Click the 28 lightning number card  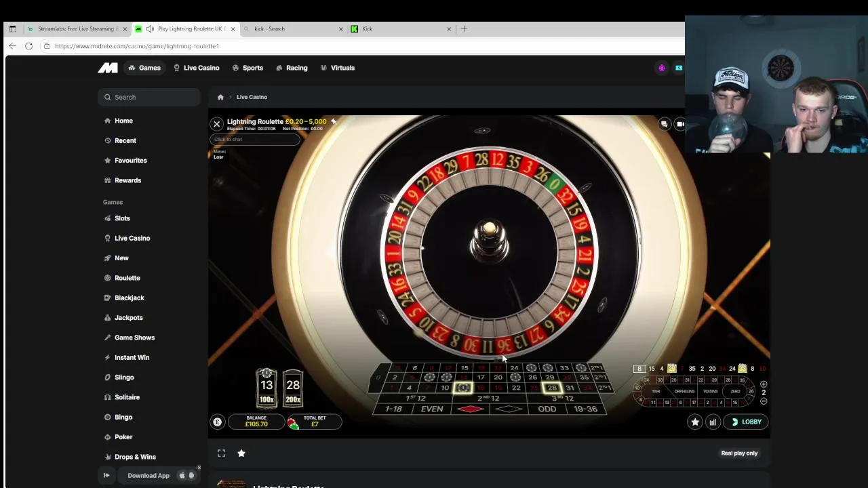pos(293,388)
